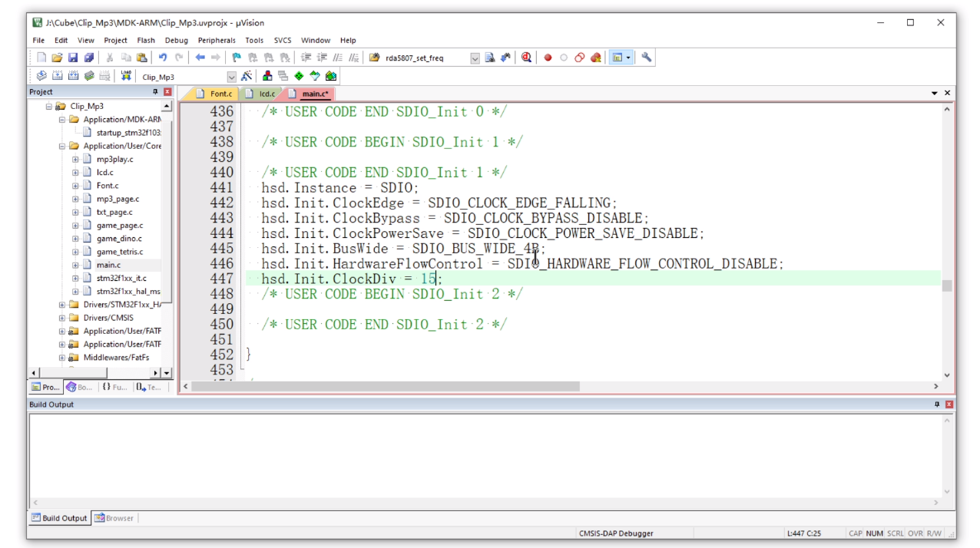Open the rda5807_set_freq find dropdown
980x548 pixels.
pyautogui.click(x=475, y=58)
